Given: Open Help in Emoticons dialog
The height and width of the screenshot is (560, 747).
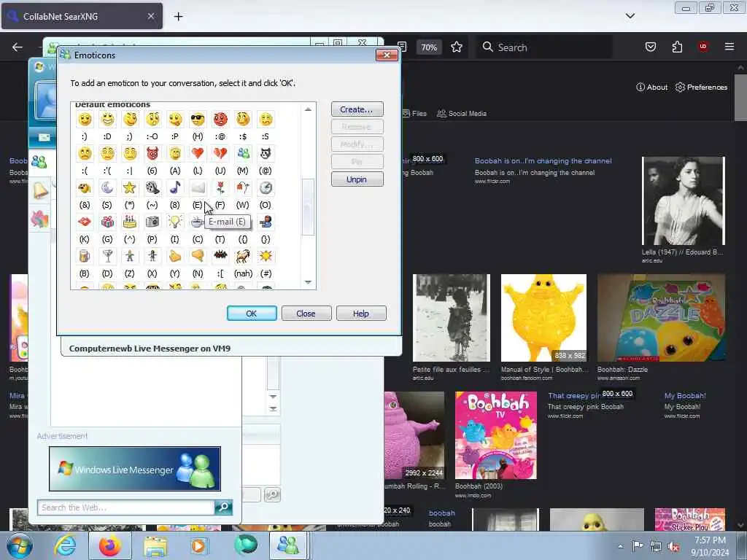Looking at the screenshot, I should point(361,314).
